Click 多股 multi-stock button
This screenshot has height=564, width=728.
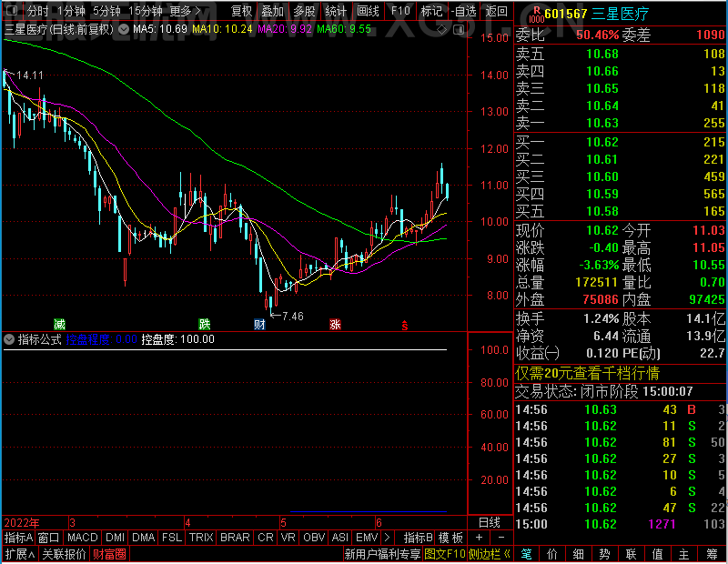point(304,11)
